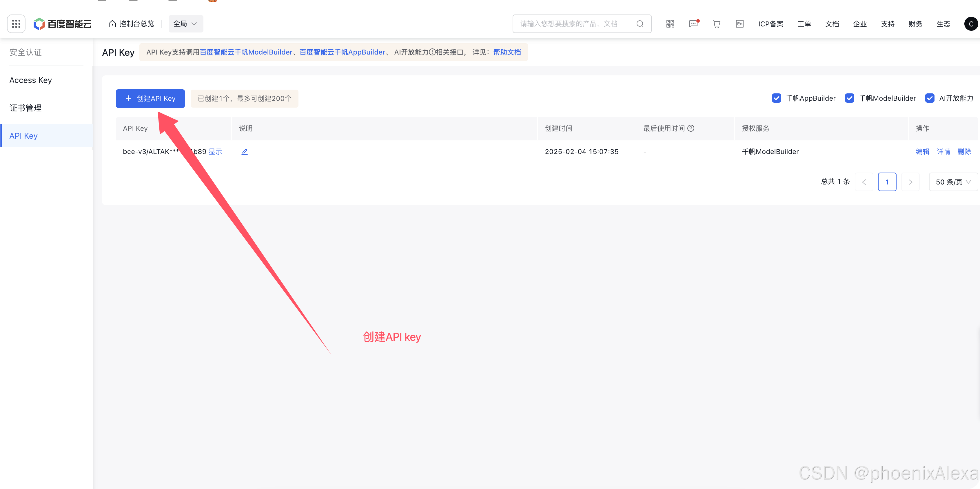Click 显示 to reveal the API key

(x=215, y=152)
